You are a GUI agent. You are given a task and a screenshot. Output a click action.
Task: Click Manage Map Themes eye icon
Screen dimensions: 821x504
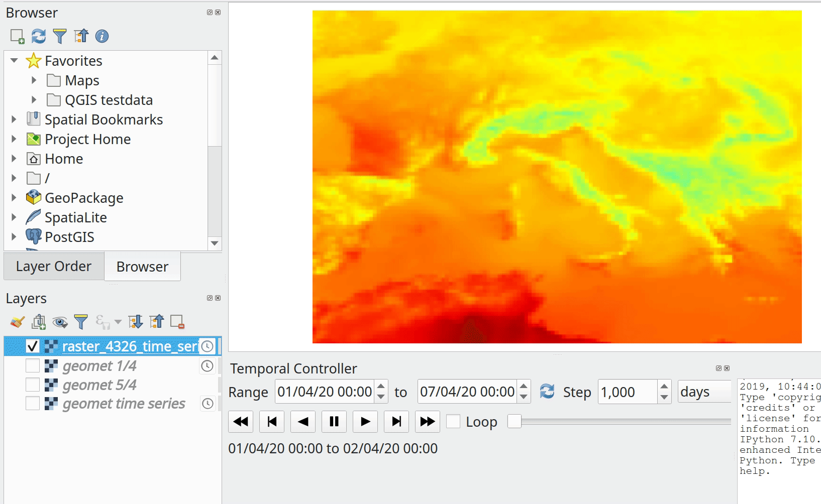coord(60,322)
